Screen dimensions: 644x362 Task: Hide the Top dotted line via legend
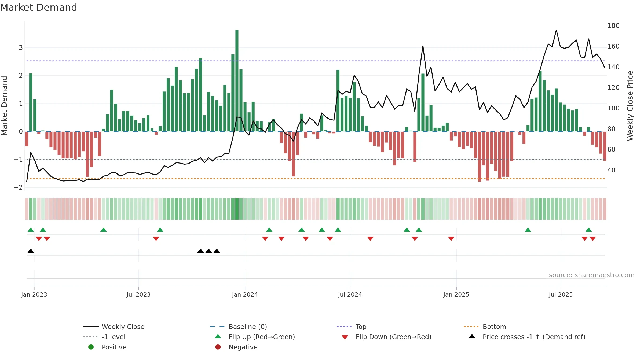[352, 327]
